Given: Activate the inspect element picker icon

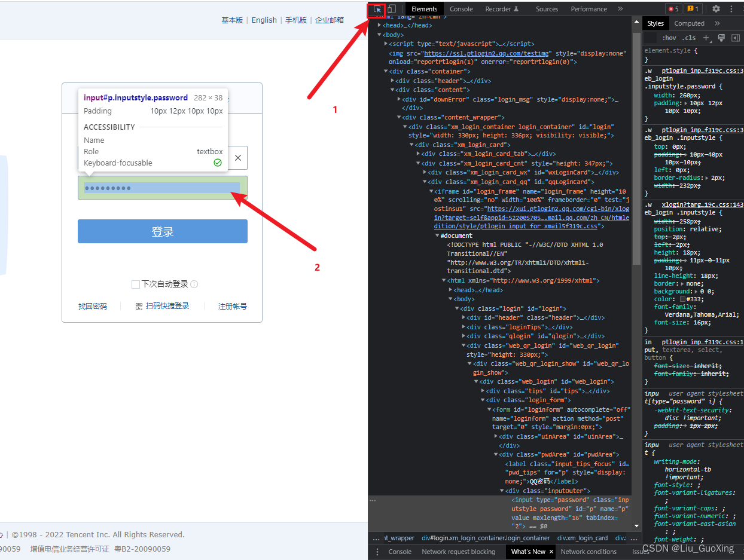Looking at the screenshot, I should [377, 9].
